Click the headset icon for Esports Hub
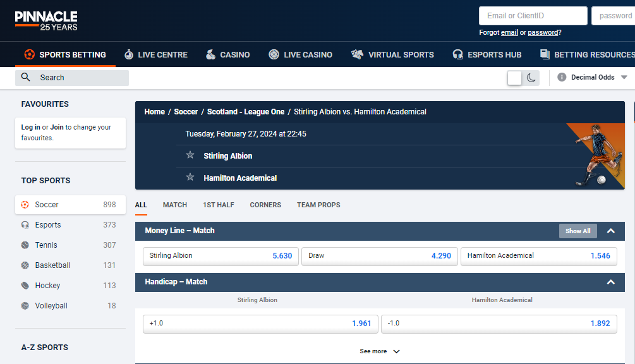 [457, 54]
